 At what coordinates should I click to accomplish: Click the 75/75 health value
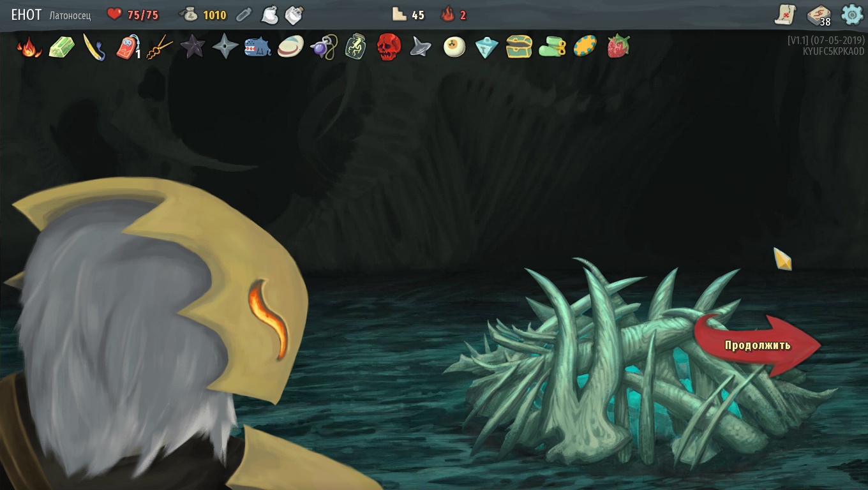tap(143, 15)
